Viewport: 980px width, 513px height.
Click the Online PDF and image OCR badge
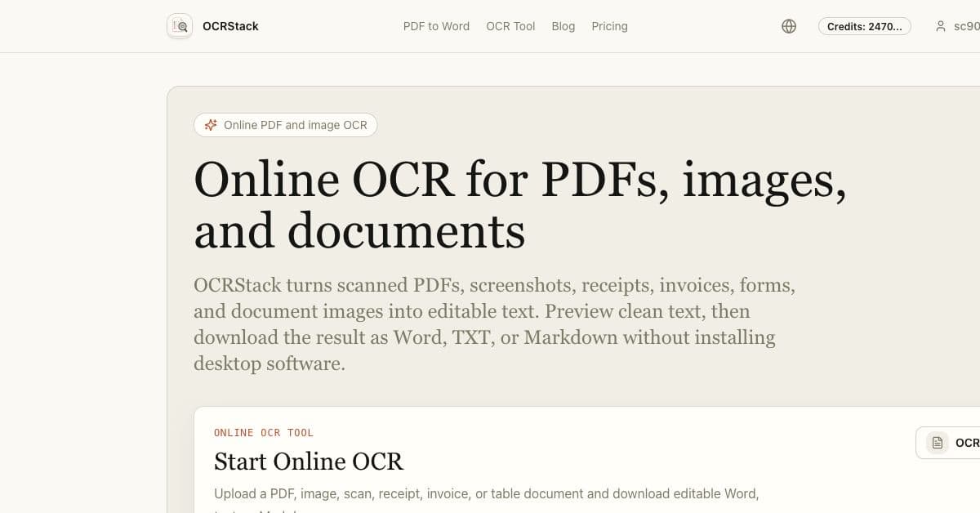tap(286, 125)
